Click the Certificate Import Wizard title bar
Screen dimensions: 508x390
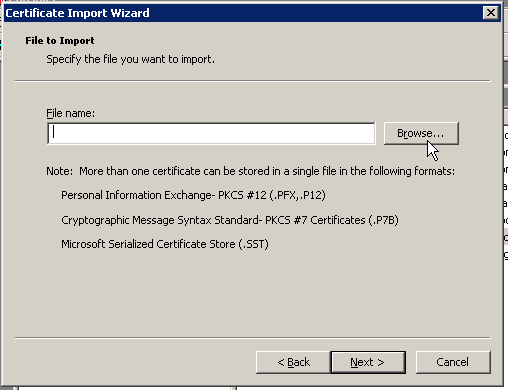click(x=243, y=13)
